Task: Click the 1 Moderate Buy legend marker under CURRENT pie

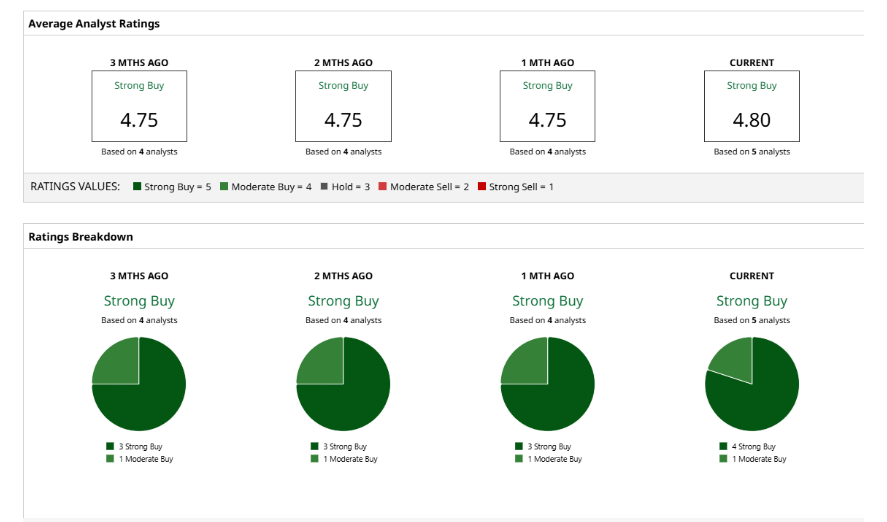Action: click(723, 459)
